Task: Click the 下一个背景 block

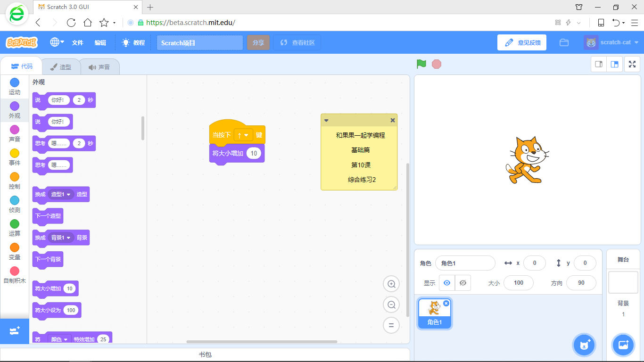Action: point(48,260)
